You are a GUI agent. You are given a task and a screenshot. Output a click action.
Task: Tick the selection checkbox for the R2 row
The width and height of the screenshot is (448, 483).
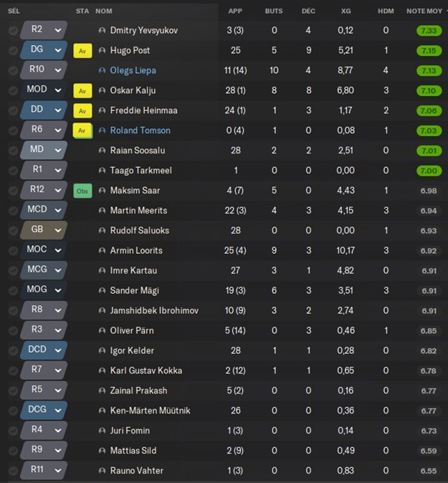(13, 31)
